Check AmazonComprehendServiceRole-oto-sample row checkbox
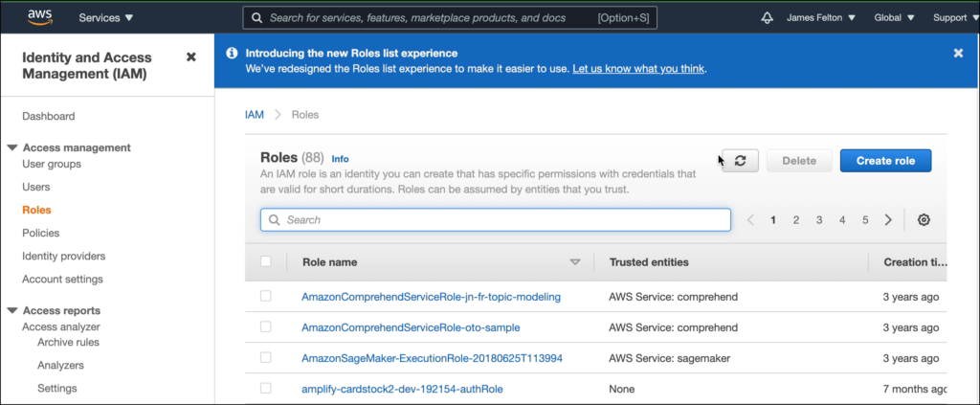Viewport: 980px width, 405px height. (266, 326)
